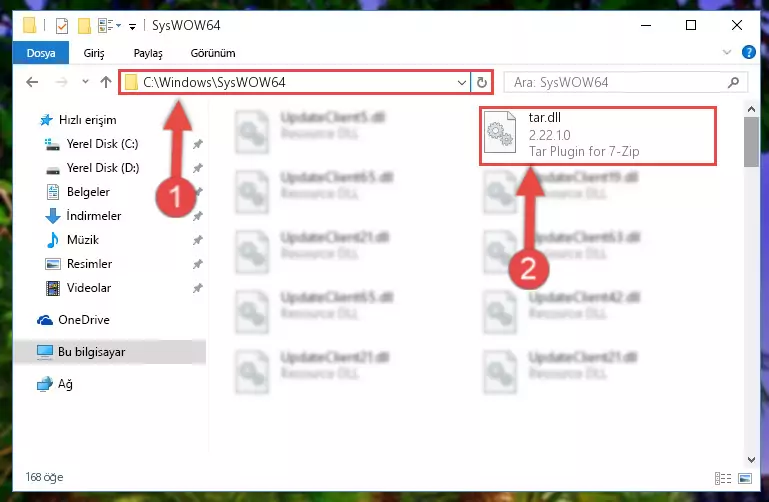Click the Properties checkmark icon in title bar
This screenshot has width=769, height=502.
[62, 25]
